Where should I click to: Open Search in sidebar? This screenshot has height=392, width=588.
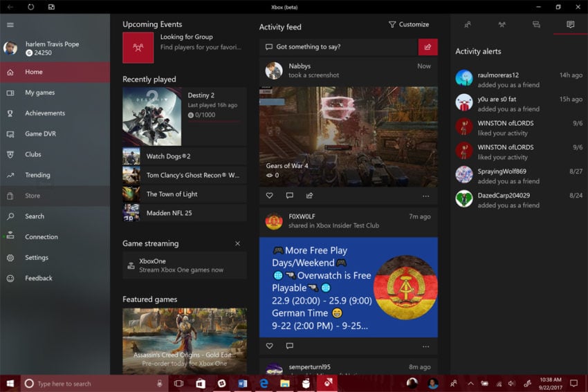coord(55,216)
